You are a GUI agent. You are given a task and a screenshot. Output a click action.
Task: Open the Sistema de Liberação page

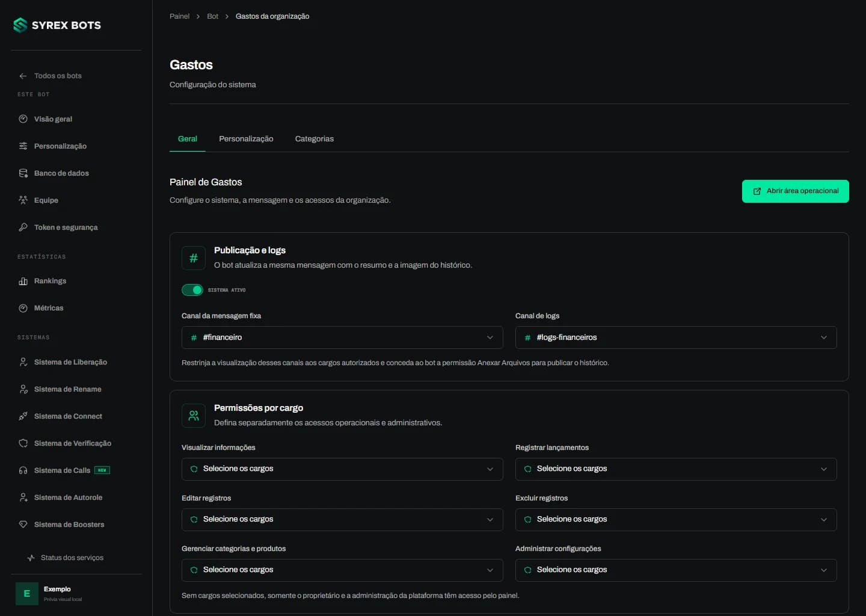pyautogui.click(x=70, y=362)
